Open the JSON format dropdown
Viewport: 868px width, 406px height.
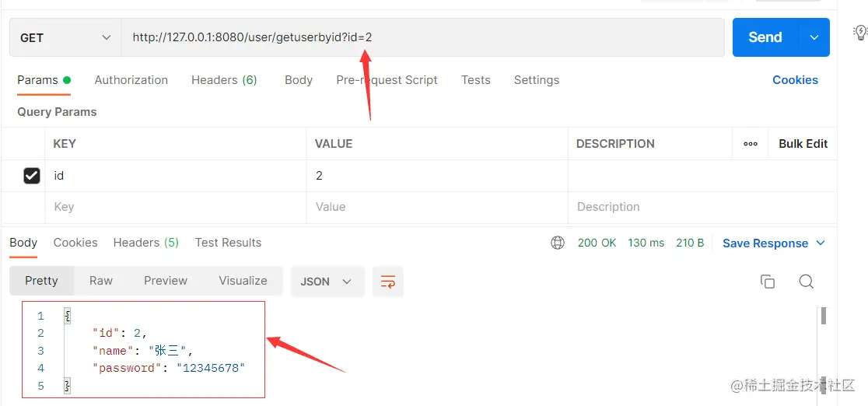(x=327, y=282)
